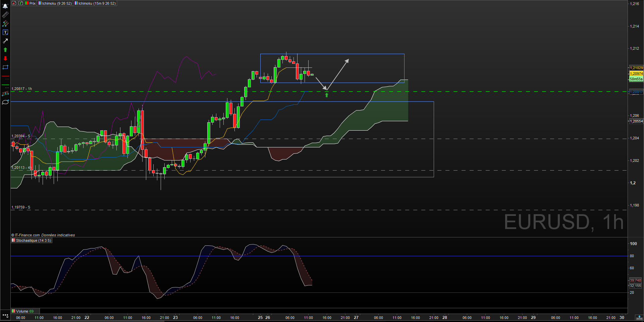Click the 1,2 price scale label

pos(633,183)
